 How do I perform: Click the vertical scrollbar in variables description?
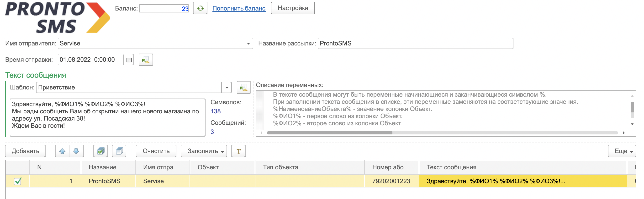(632, 107)
